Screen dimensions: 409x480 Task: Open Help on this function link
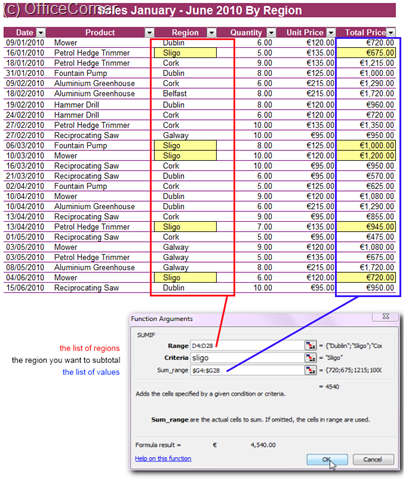click(x=163, y=458)
